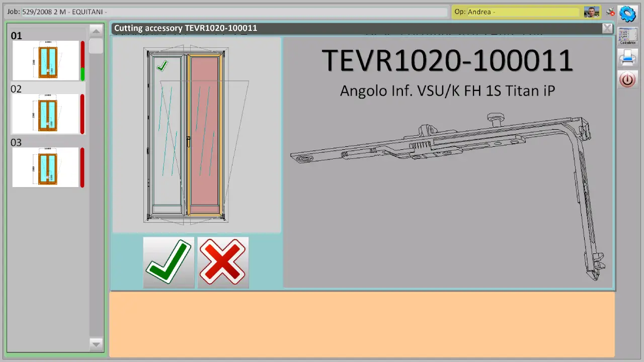Click the printer icon to print
Screen dimensions: 644x362
(627, 58)
